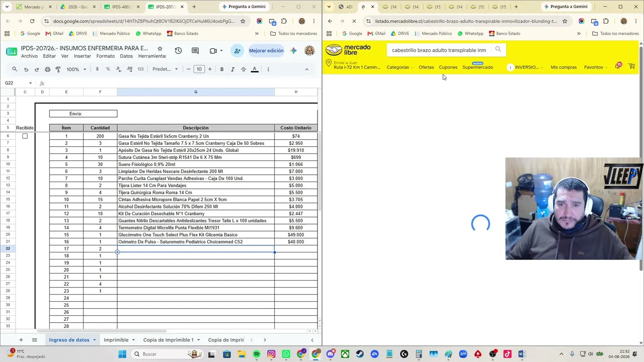
Task: Open the cell name box dropdown arrow
Action: [30, 83]
